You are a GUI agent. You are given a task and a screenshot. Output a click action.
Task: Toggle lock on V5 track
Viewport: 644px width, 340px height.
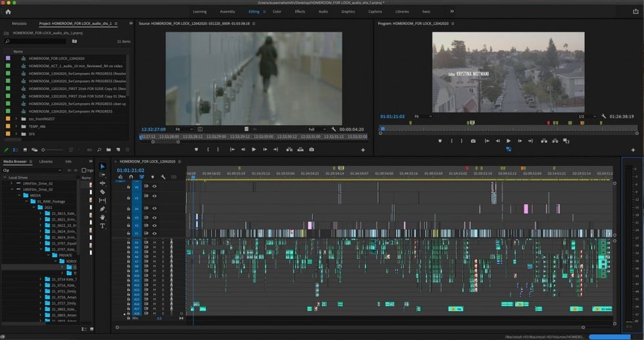click(129, 197)
